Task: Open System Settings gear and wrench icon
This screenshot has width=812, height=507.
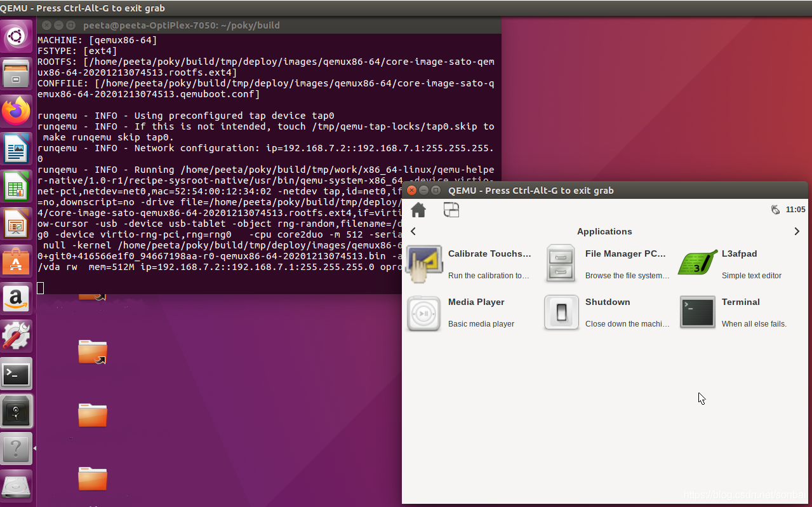Action: tap(17, 336)
